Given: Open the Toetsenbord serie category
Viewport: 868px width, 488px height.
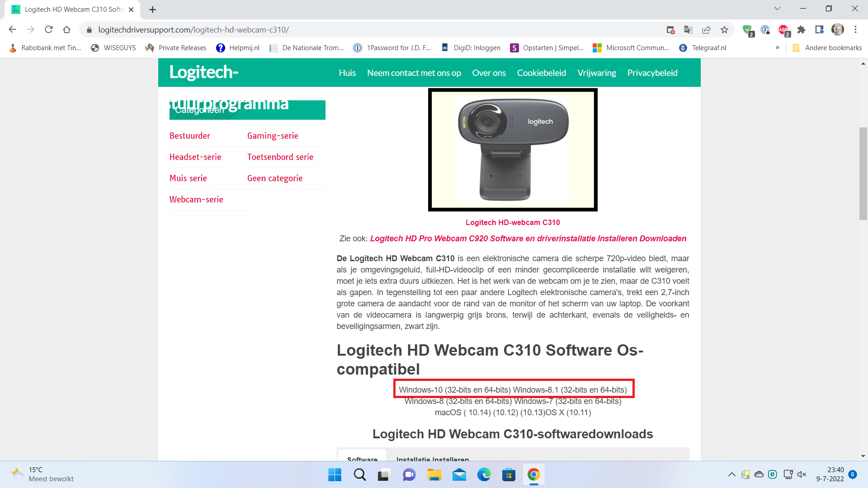Looking at the screenshot, I should coord(280,157).
